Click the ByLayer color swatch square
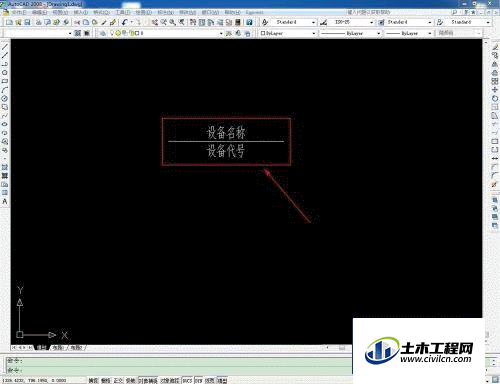500x384 pixels. [x=263, y=33]
